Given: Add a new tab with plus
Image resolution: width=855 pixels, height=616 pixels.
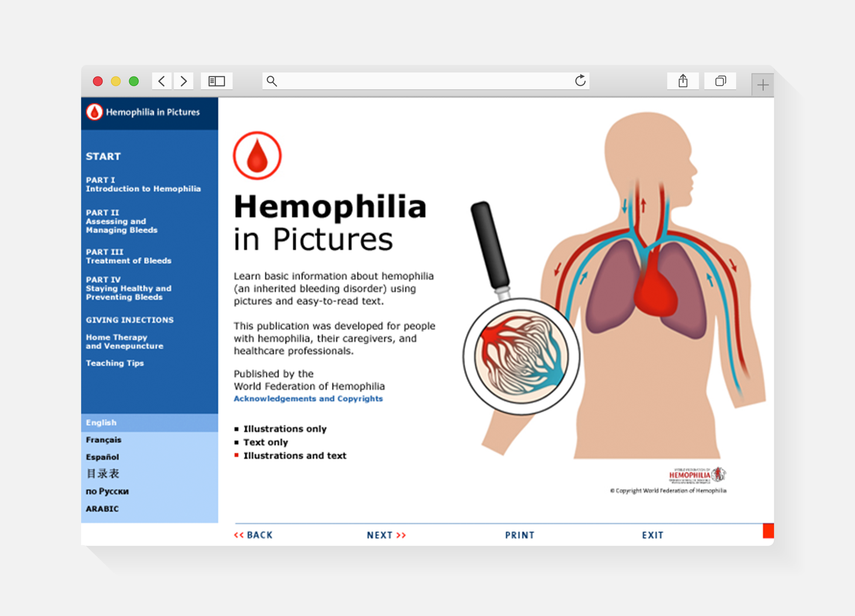Looking at the screenshot, I should [x=763, y=85].
